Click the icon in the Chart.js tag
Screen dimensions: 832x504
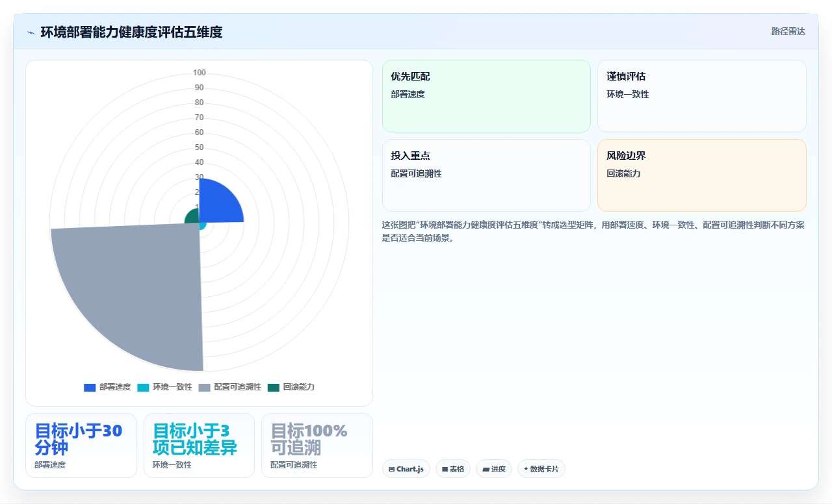click(x=391, y=469)
